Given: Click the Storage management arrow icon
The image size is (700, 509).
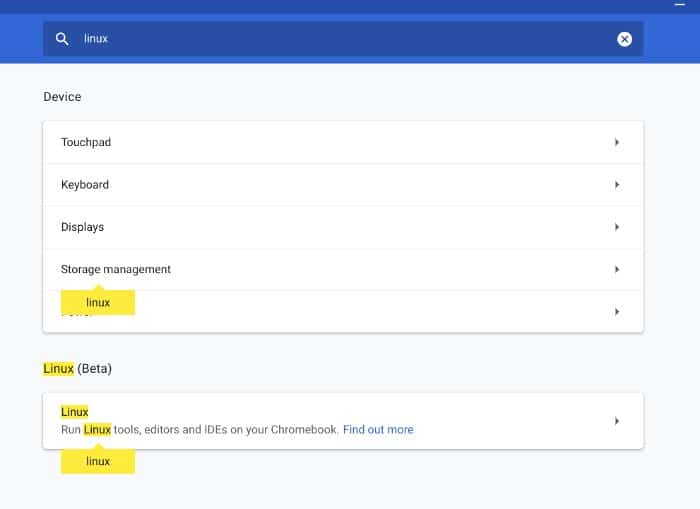Looking at the screenshot, I should [617, 269].
